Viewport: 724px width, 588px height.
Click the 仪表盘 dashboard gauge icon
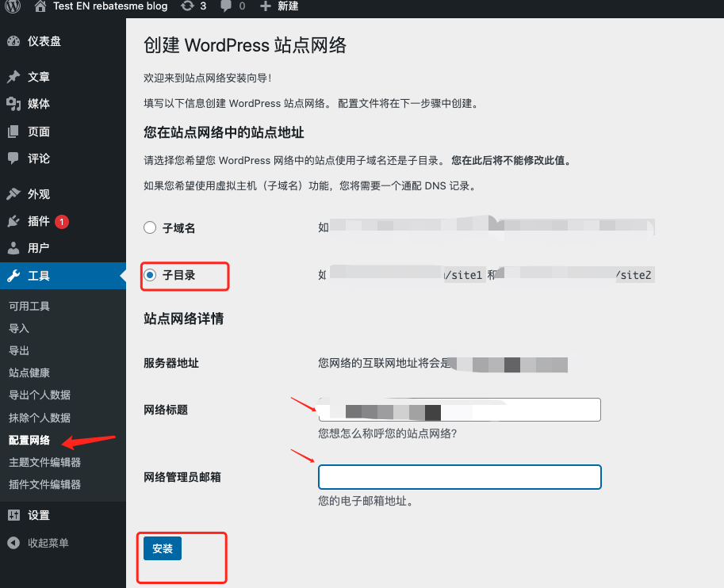(x=13, y=41)
